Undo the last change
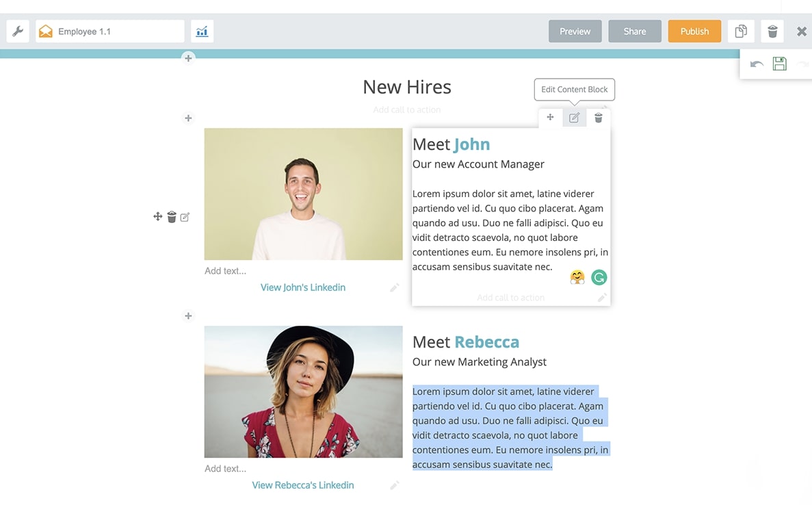This screenshot has width=812, height=505. (x=757, y=63)
